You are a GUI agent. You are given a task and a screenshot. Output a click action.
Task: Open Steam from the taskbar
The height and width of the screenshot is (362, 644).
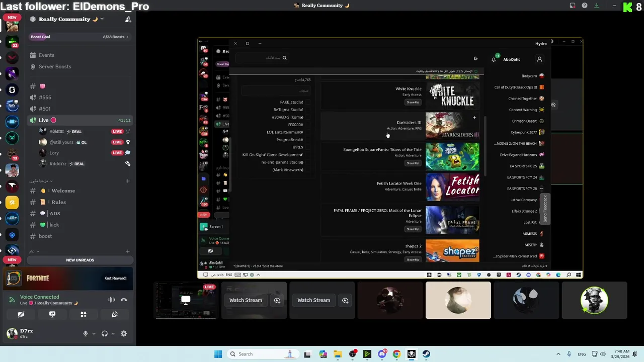[426, 354]
